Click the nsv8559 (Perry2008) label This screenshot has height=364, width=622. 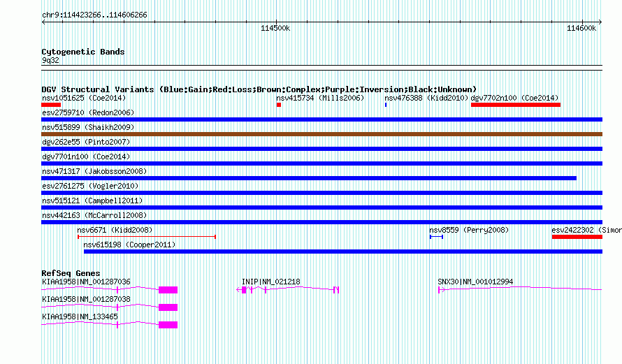point(469,230)
